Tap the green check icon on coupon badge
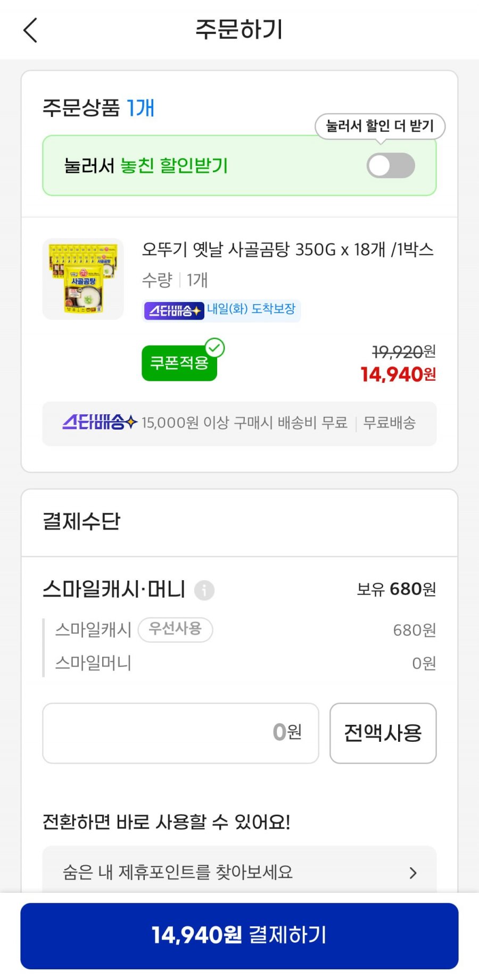479x980 pixels. pyautogui.click(x=215, y=348)
